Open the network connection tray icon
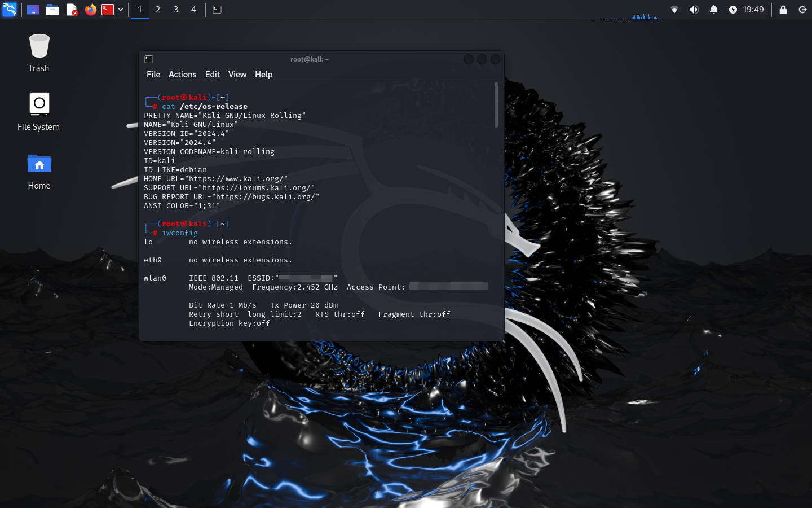The image size is (812, 508). click(x=674, y=10)
